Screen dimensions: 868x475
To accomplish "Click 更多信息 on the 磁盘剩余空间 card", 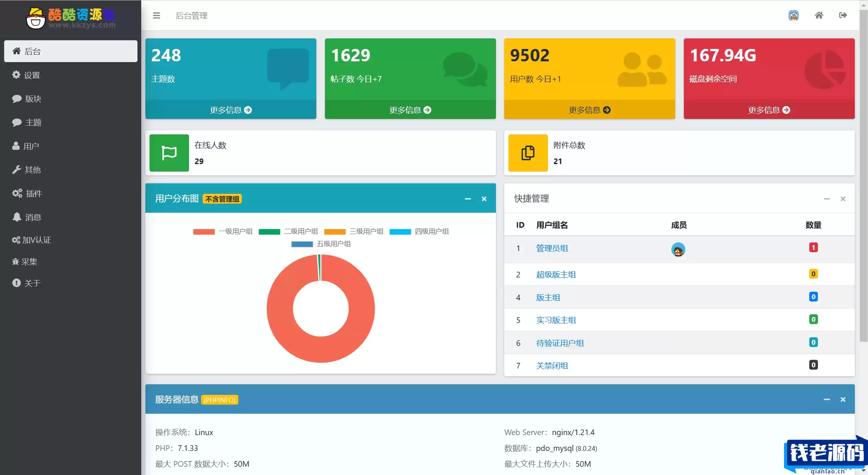I will tap(769, 110).
